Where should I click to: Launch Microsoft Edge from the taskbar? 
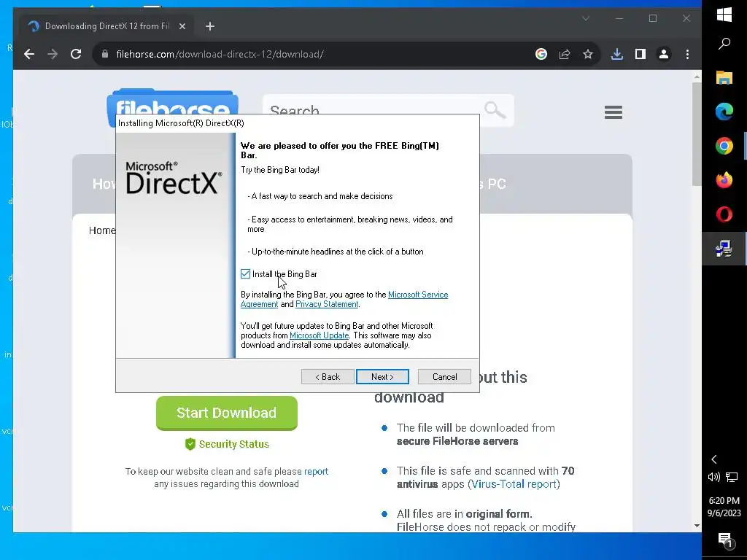point(724,112)
